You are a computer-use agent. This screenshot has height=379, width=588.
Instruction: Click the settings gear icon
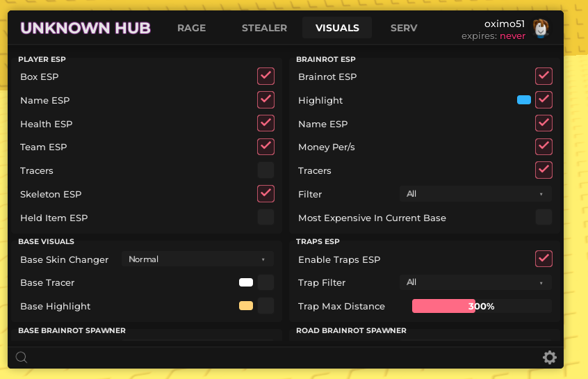click(549, 357)
